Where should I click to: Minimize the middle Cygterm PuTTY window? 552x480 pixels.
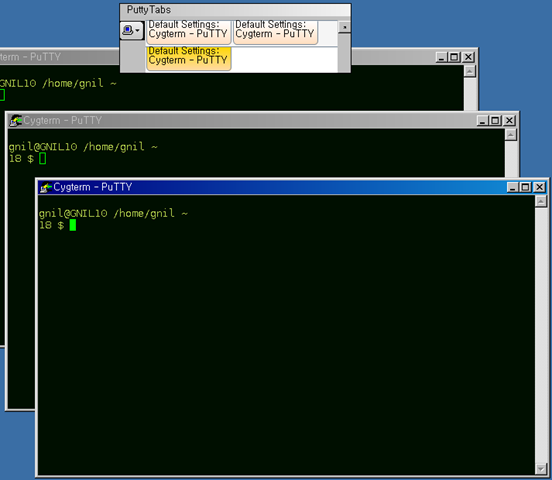(482, 120)
